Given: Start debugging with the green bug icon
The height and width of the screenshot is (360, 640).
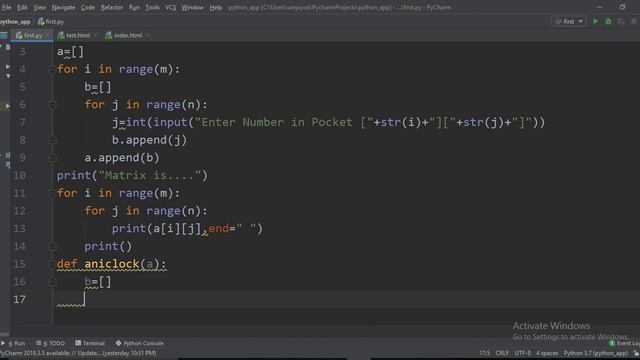Looking at the screenshot, I should (608, 21).
